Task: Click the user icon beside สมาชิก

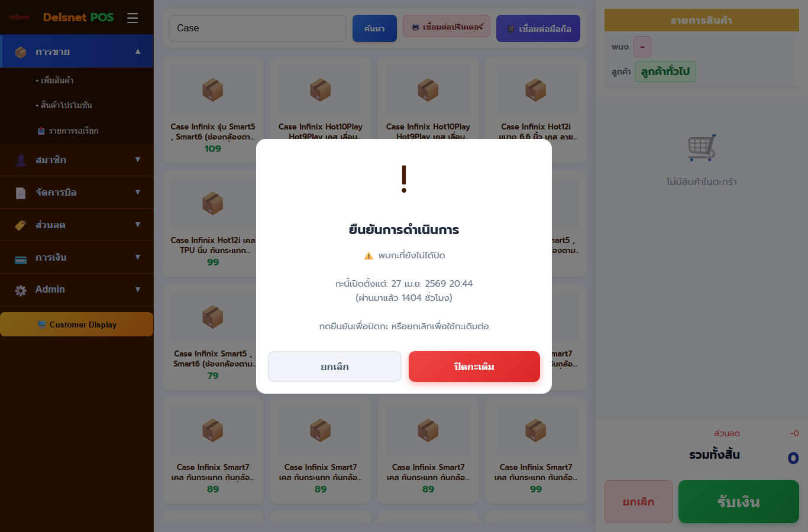Action: click(21, 160)
